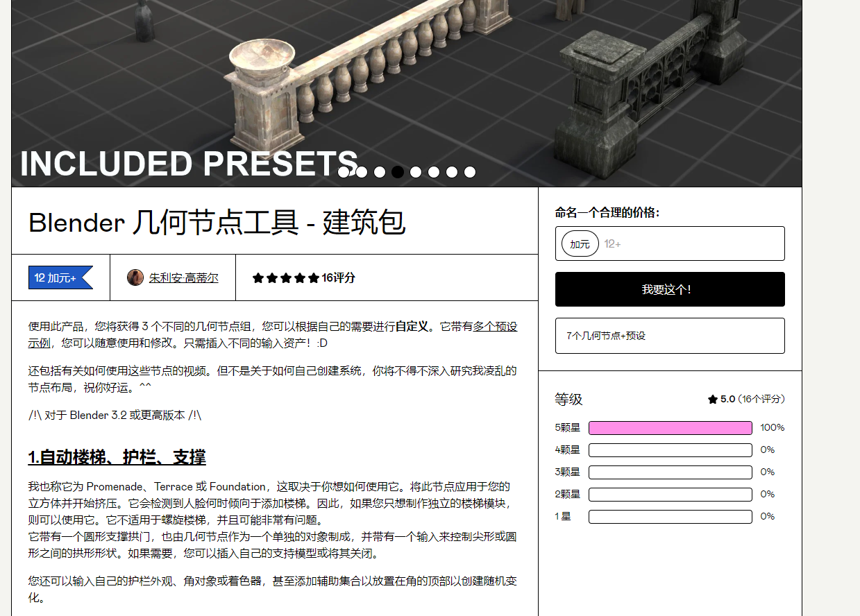This screenshot has height=616, width=860.
Task: Click the blue 12 加元+ price tag
Action: coord(60,277)
